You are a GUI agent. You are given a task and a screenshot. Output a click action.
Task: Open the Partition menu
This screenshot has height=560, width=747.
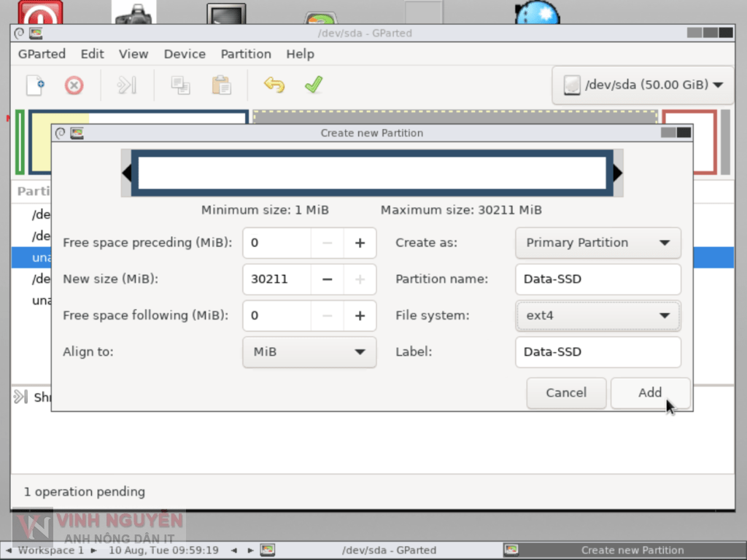tap(246, 53)
